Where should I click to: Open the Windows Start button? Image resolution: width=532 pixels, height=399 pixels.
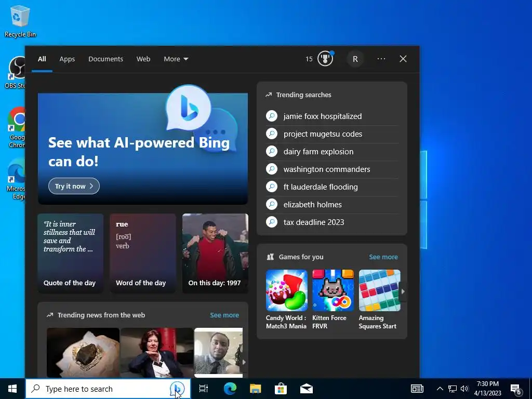[x=12, y=389]
